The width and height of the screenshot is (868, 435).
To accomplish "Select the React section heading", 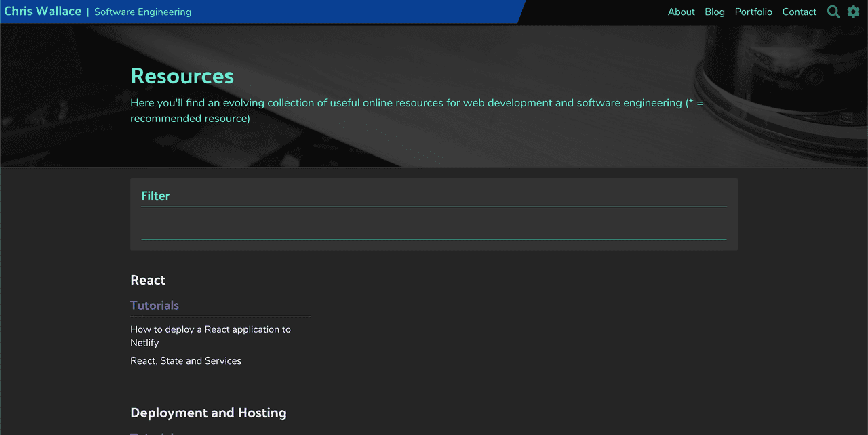I will tap(148, 280).
